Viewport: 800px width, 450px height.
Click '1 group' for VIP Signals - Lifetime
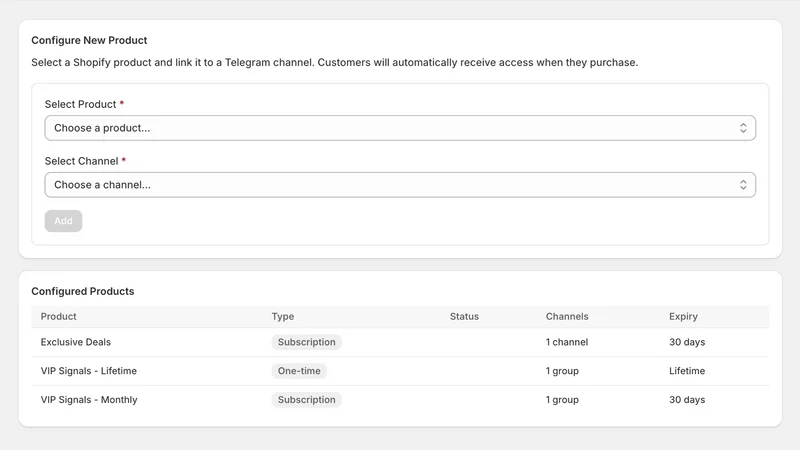(x=562, y=371)
